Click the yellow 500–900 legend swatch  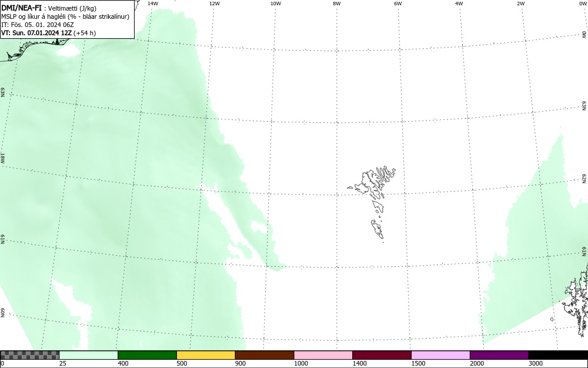coord(206,355)
